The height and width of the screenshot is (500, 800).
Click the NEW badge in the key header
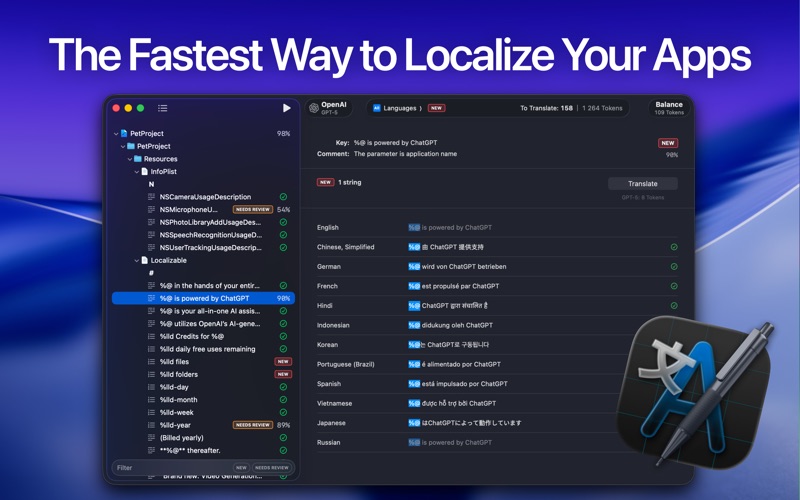[x=668, y=143]
